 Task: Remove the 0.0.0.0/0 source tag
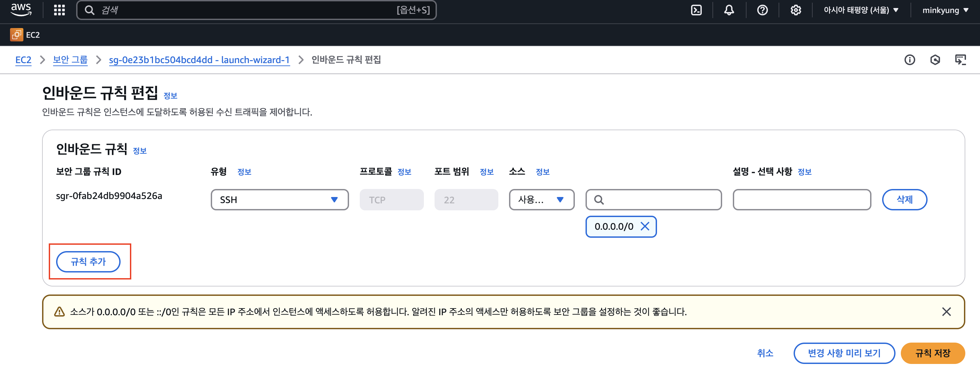(645, 227)
